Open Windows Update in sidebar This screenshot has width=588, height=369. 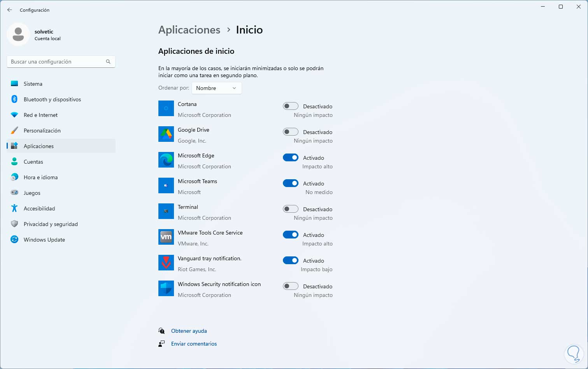coord(61,240)
